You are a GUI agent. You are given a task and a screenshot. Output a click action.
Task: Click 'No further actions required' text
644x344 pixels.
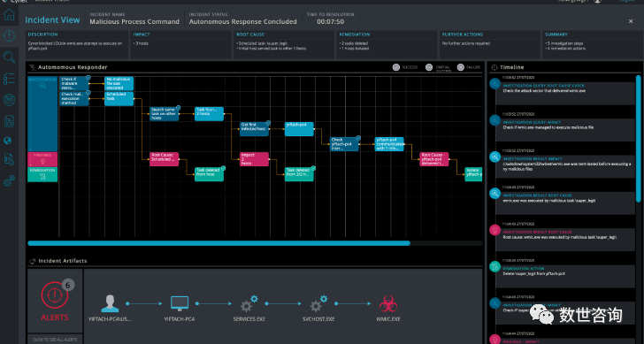pos(466,43)
